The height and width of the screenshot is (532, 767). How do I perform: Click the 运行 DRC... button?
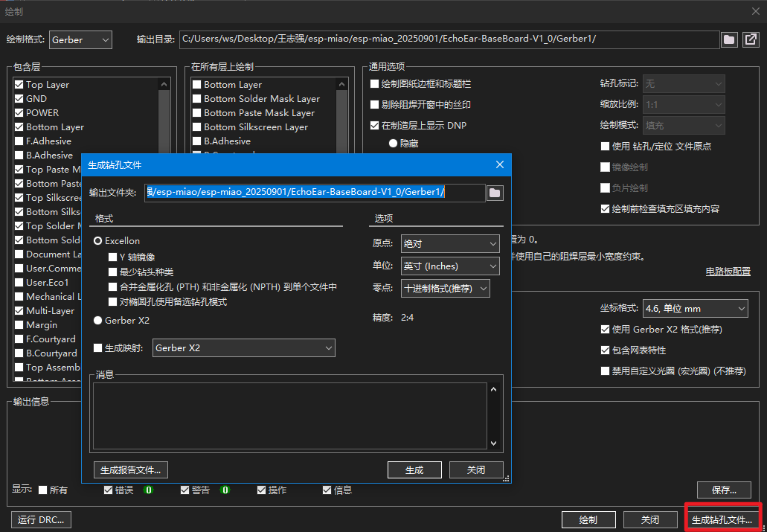tap(42, 519)
